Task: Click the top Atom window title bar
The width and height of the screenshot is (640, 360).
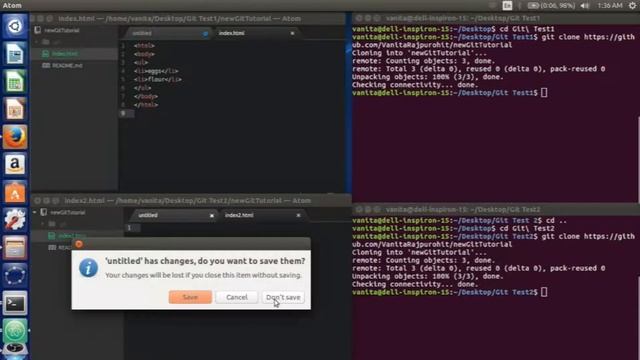Action: [x=188, y=19]
